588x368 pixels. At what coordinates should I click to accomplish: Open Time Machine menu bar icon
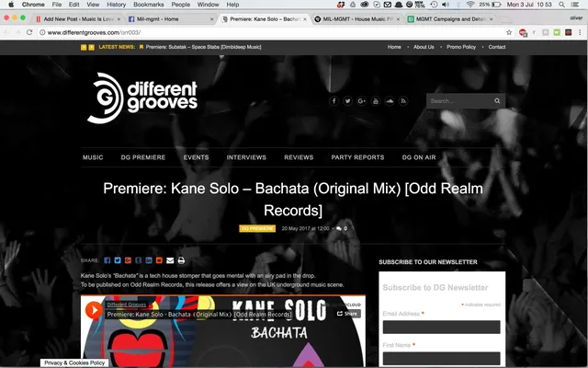coord(434,5)
